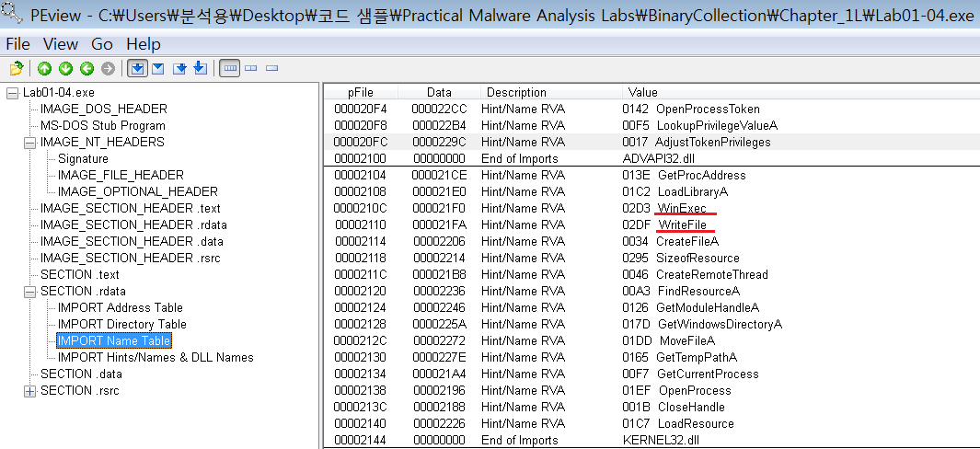Open the View menu
980x449 pixels.
61,44
